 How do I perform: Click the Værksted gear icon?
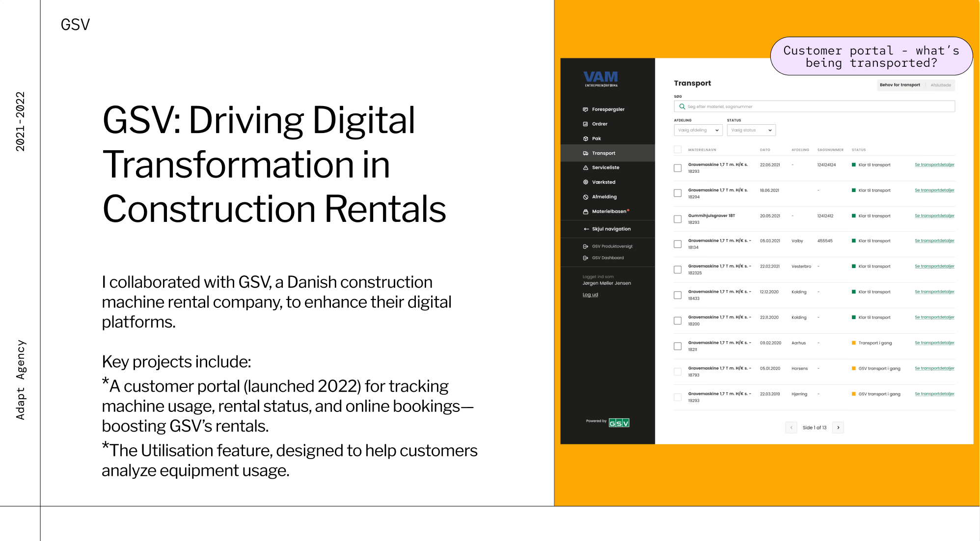pos(585,182)
